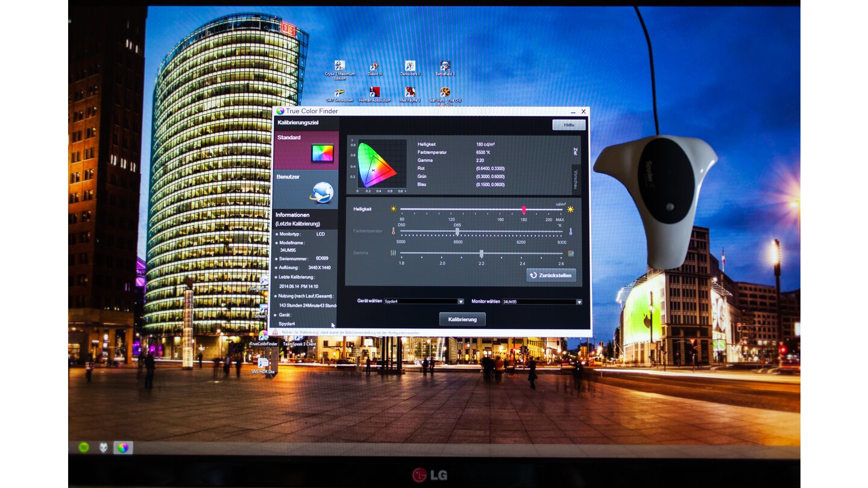Switch to the Ziel vertical tab
The image size is (868, 488).
coord(576,151)
